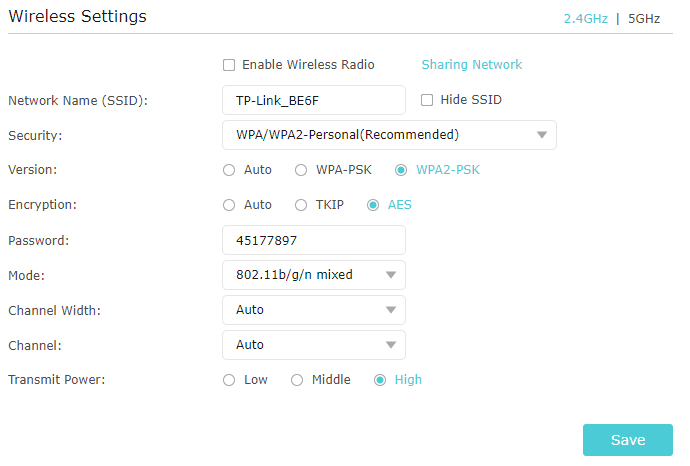Select High transmit power

coord(380,380)
